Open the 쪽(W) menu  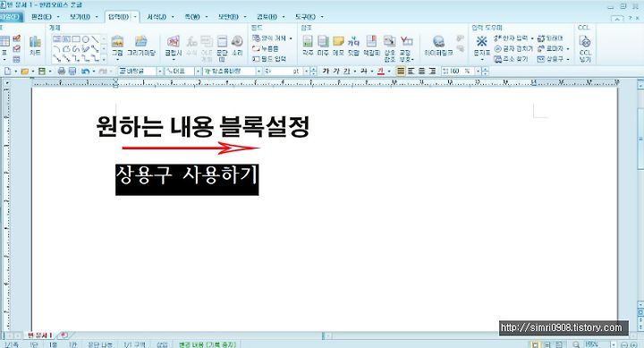192,17
